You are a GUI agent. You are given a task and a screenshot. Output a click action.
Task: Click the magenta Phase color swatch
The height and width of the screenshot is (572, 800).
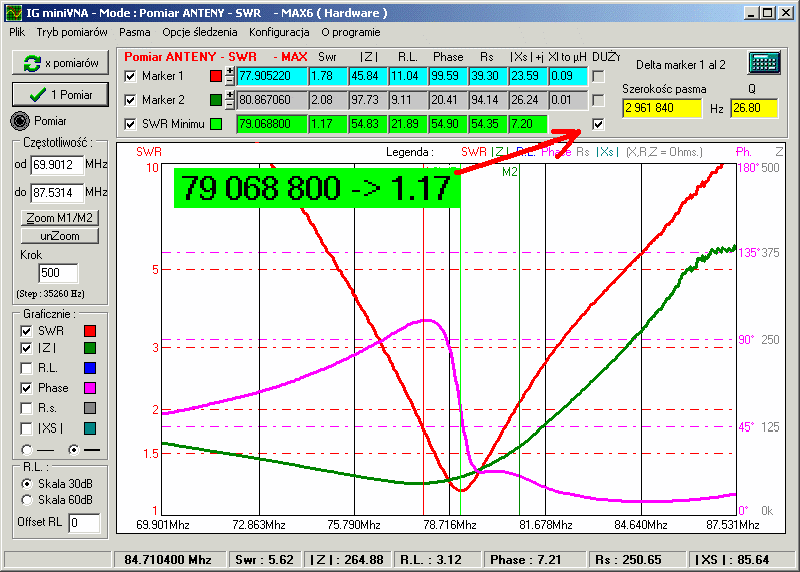point(89,388)
